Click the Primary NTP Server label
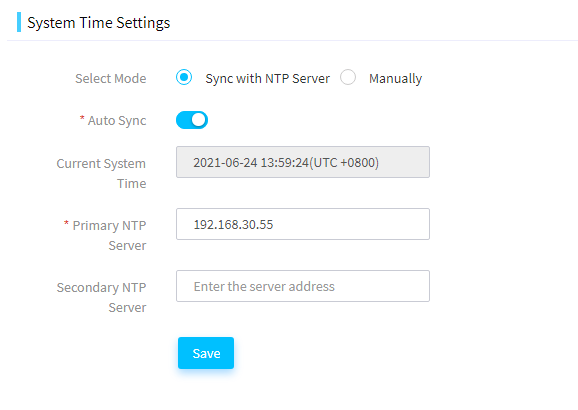Viewport: 578px width, 410px height. (x=109, y=235)
